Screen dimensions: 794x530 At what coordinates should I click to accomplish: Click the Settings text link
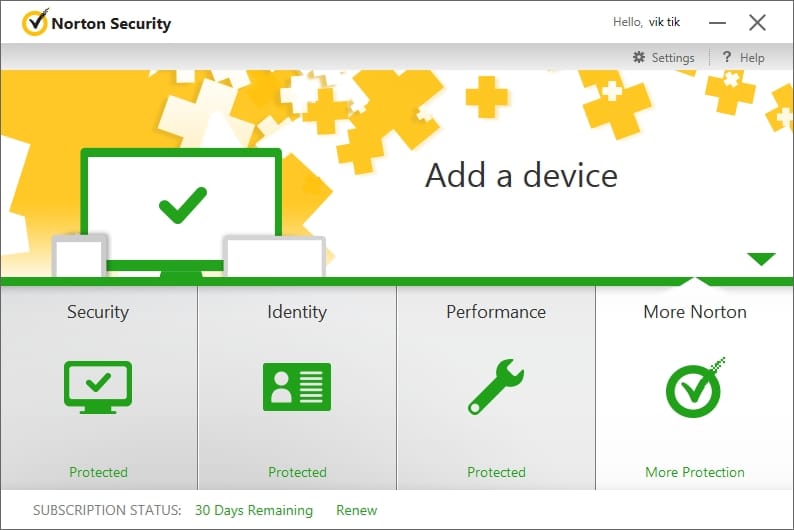[673, 58]
